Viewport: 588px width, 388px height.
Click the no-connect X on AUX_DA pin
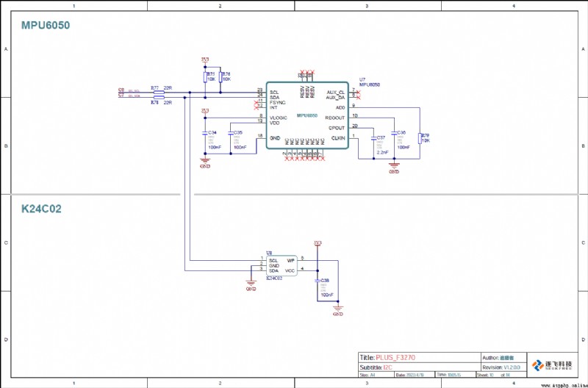click(358, 98)
